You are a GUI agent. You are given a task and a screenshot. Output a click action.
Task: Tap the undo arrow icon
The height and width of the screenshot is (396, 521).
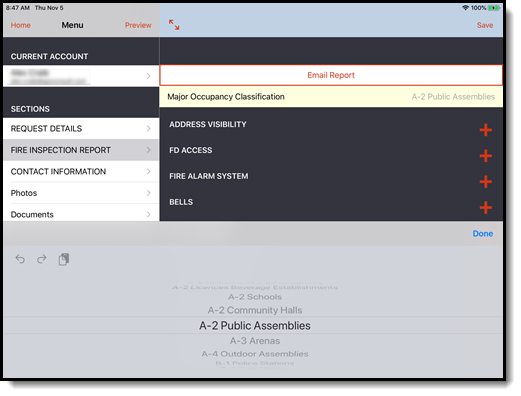pyautogui.click(x=20, y=259)
